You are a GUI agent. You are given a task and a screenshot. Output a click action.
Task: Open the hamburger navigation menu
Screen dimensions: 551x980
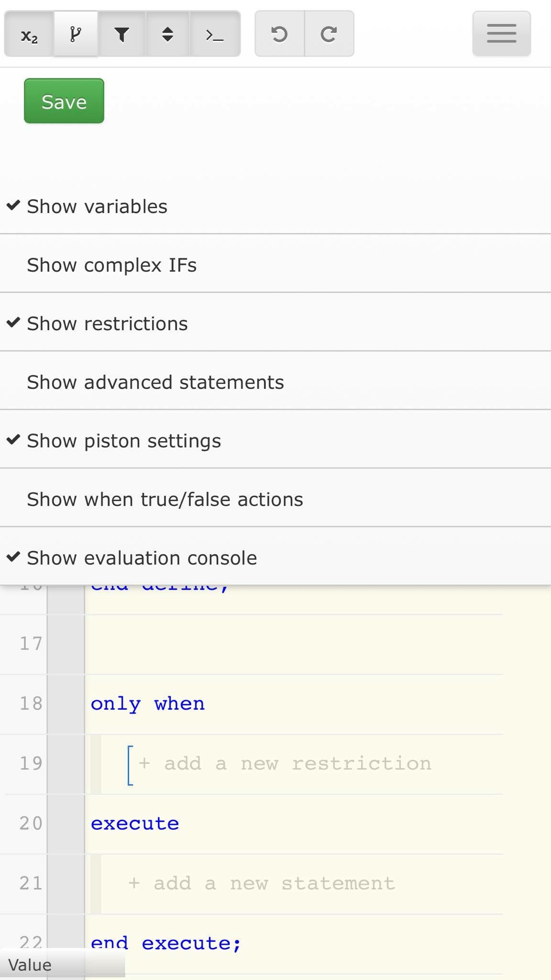point(501,34)
